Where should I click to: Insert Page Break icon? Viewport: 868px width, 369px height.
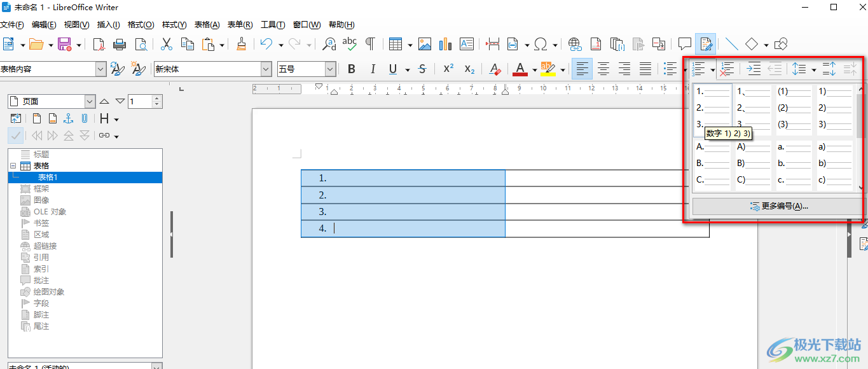(x=492, y=44)
